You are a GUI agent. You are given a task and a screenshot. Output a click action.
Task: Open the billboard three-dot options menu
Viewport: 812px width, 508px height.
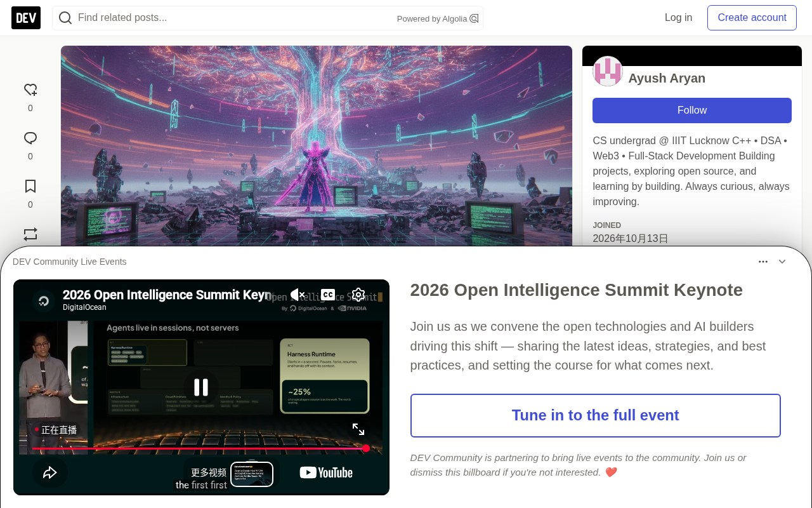pos(763,262)
